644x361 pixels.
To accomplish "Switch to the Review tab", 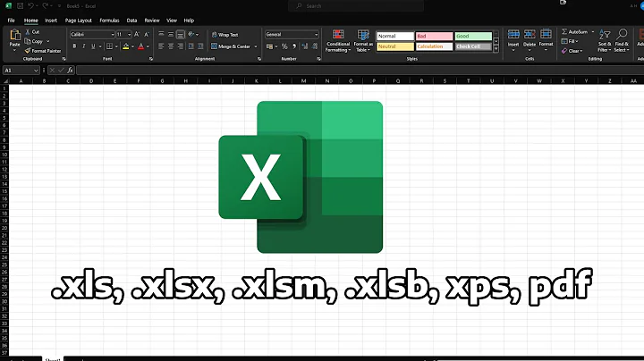I will pos(152,20).
